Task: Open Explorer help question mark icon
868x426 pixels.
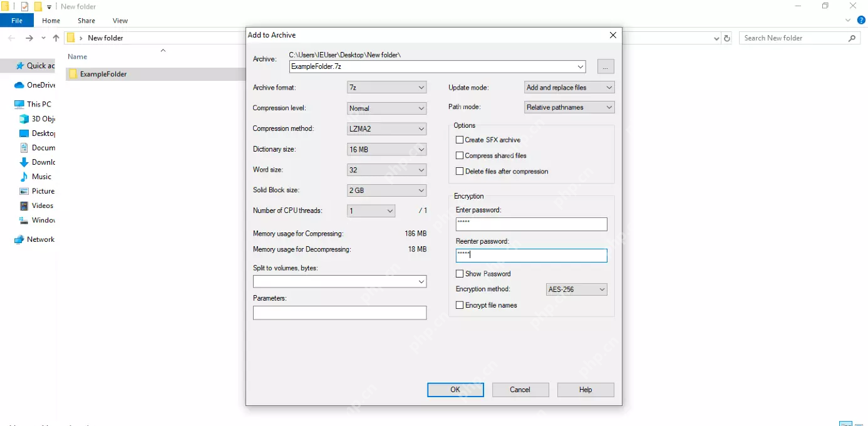Action: 861,20
